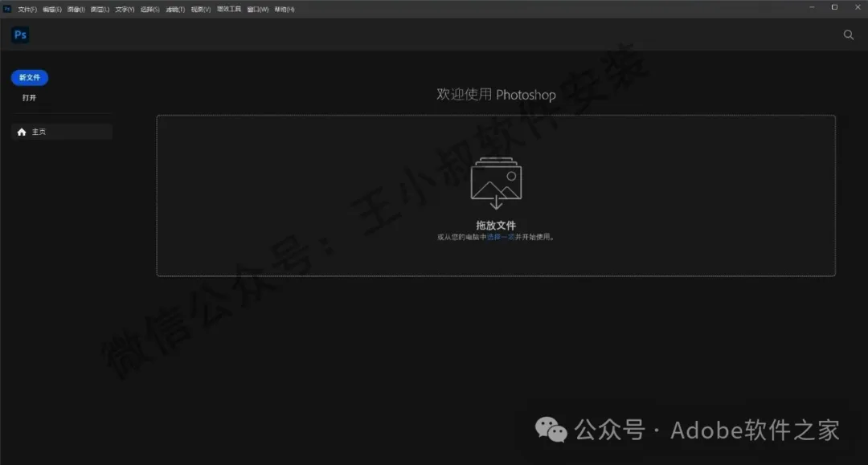Open the 窗口(W) menu

click(x=257, y=10)
